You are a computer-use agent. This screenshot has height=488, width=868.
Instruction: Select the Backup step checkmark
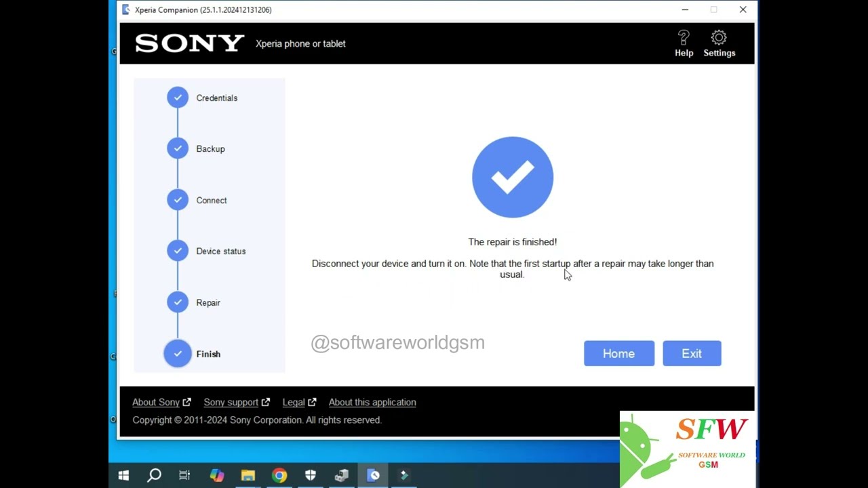pyautogui.click(x=178, y=148)
